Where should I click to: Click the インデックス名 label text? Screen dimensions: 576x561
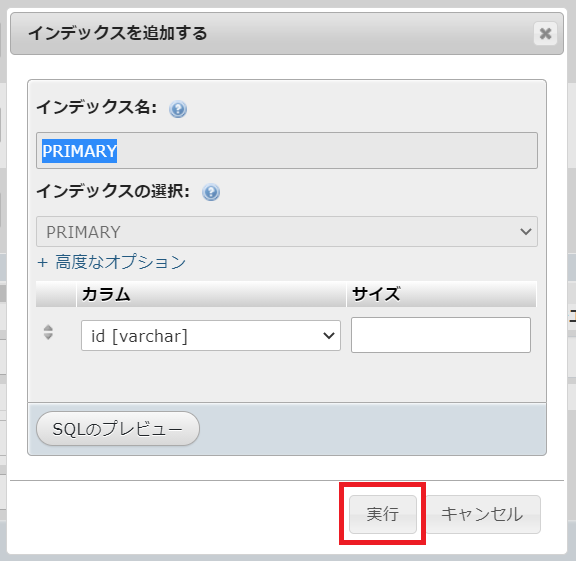pyautogui.click(x=97, y=108)
